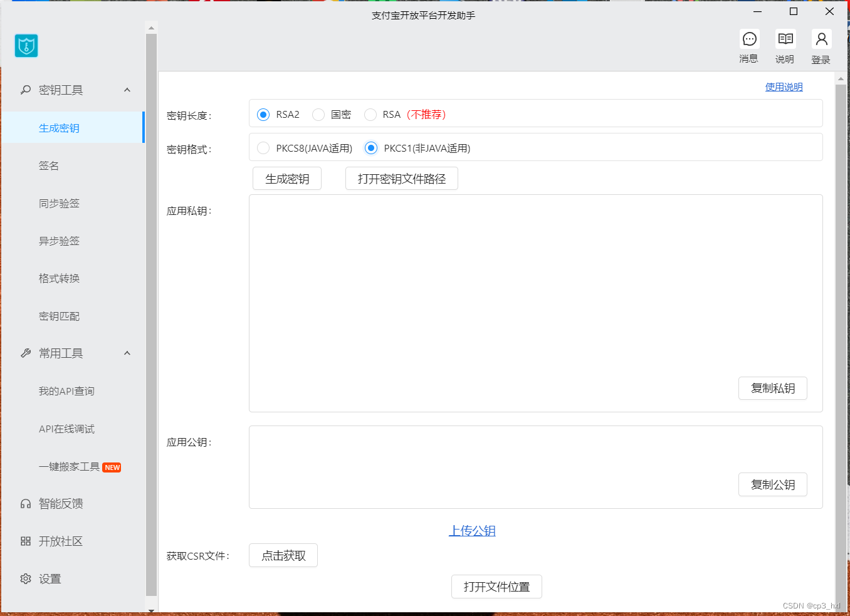Screen dimensions: 850x616
Task: Click the 登录 user login icon
Action: (821, 39)
